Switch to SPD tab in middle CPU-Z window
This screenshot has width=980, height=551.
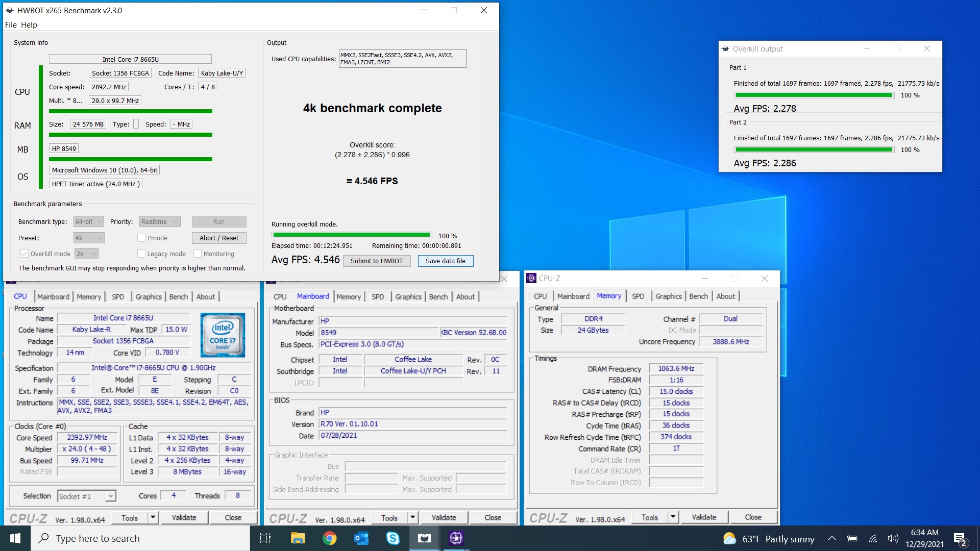(378, 296)
